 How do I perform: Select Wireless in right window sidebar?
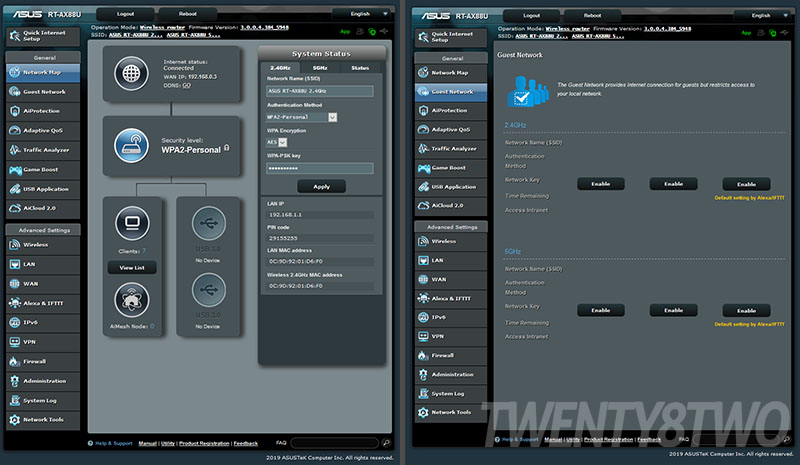coord(451,241)
